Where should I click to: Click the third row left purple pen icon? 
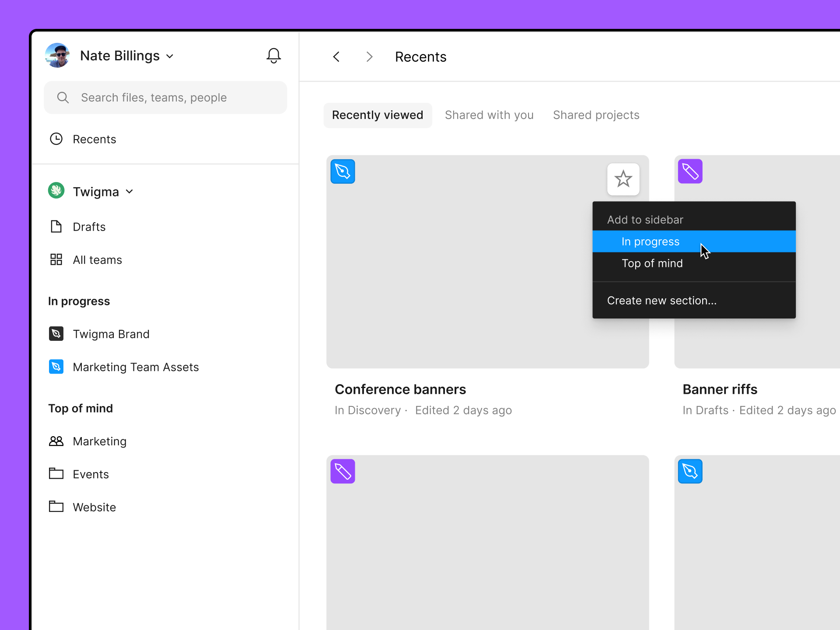tap(343, 471)
